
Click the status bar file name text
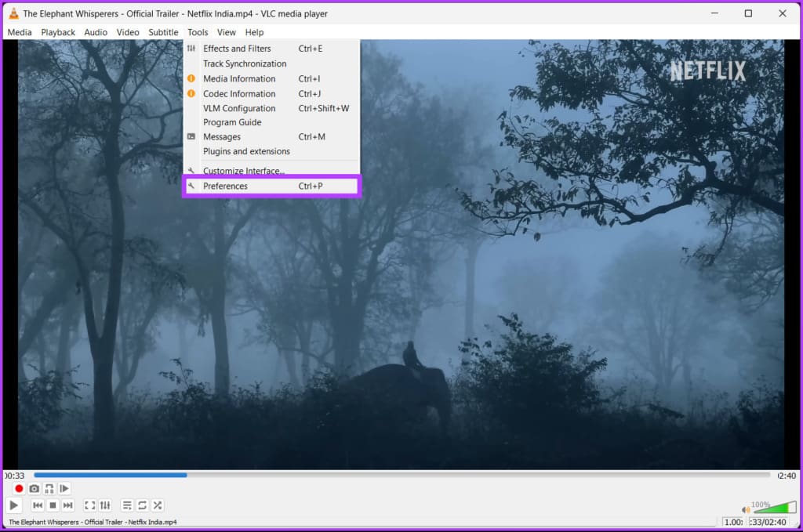click(x=93, y=522)
